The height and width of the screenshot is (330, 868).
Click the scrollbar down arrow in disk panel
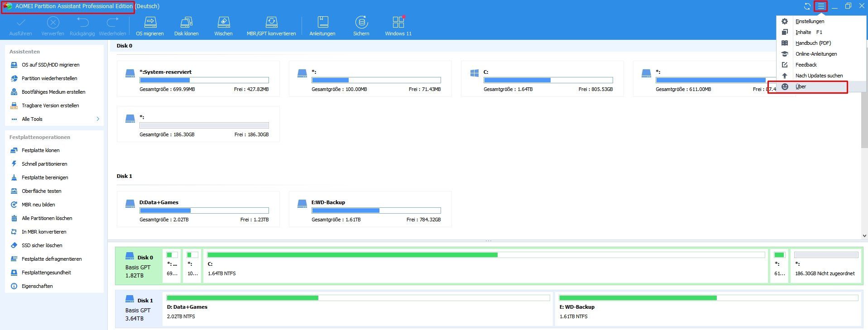(x=864, y=236)
